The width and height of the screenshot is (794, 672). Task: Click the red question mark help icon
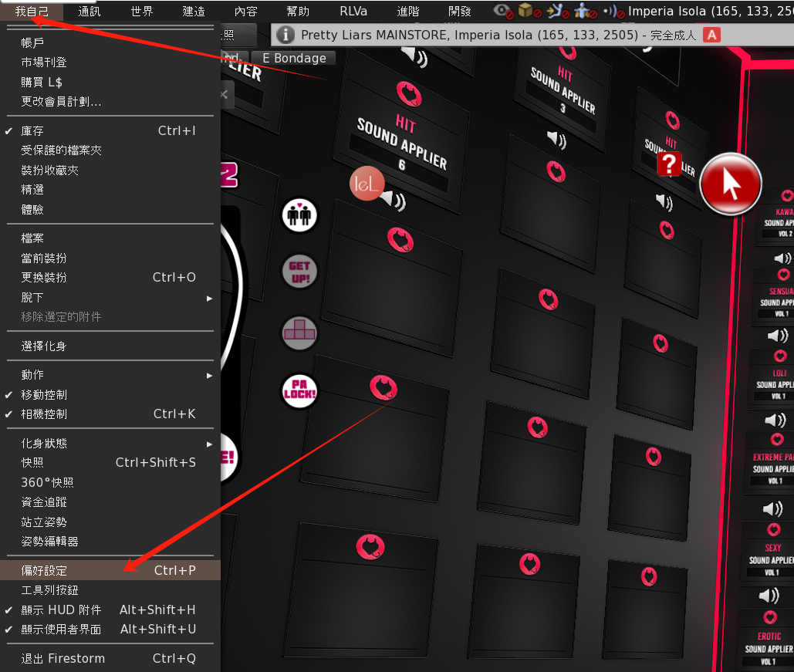[669, 164]
